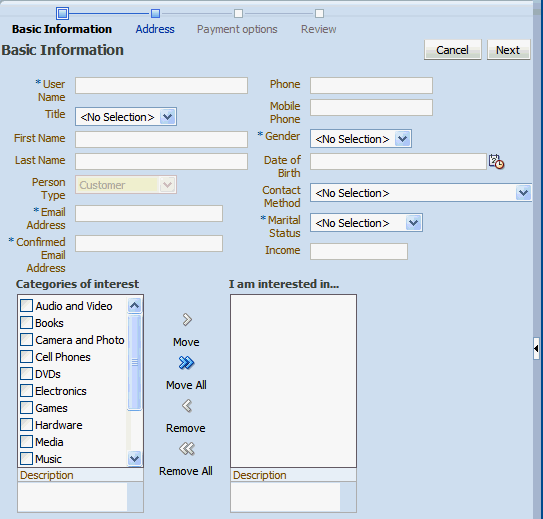Open the Contact Method dropdown

(x=421, y=193)
